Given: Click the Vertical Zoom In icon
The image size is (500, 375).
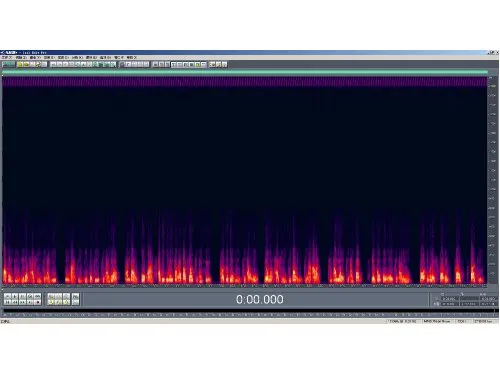Looking at the screenshot, I should (76, 296).
